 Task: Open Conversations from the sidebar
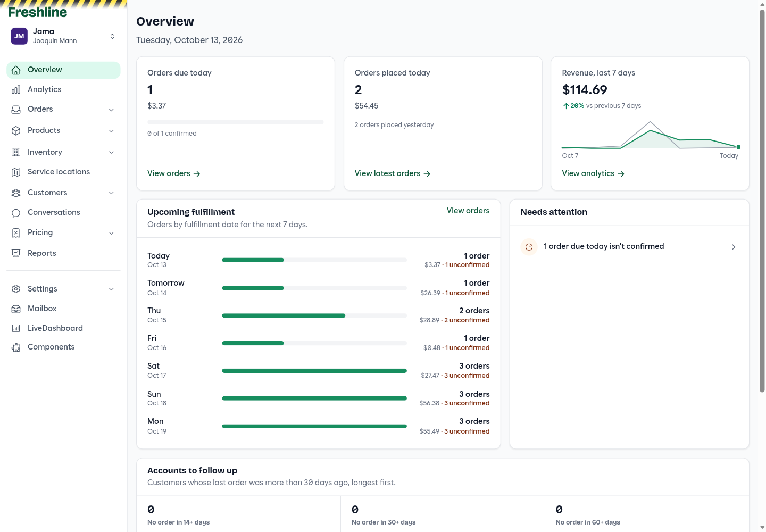(x=63, y=212)
